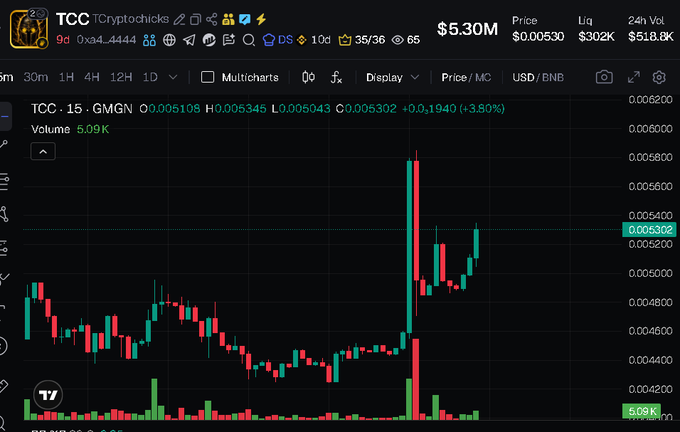Open the candlestick chart type icon

click(308, 77)
